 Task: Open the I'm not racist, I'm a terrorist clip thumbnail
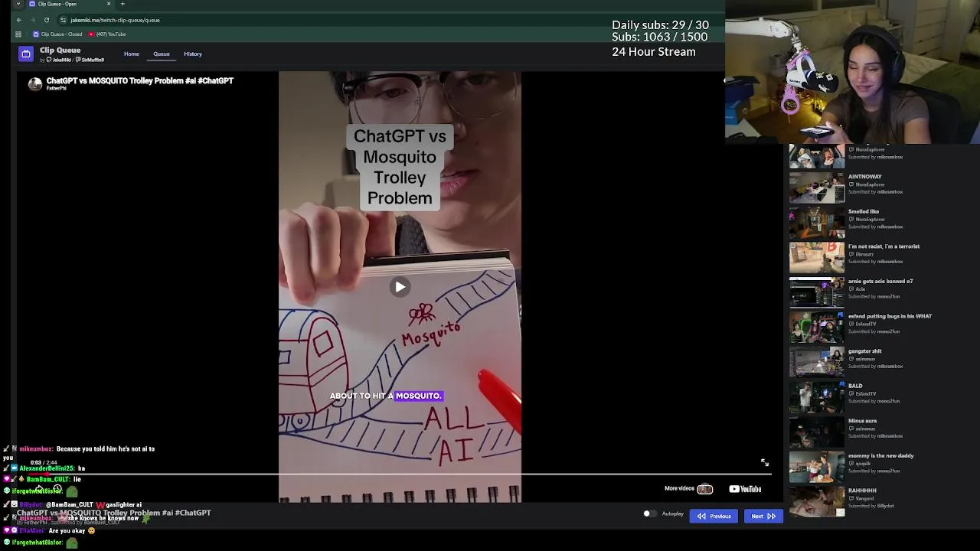tap(817, 258)
